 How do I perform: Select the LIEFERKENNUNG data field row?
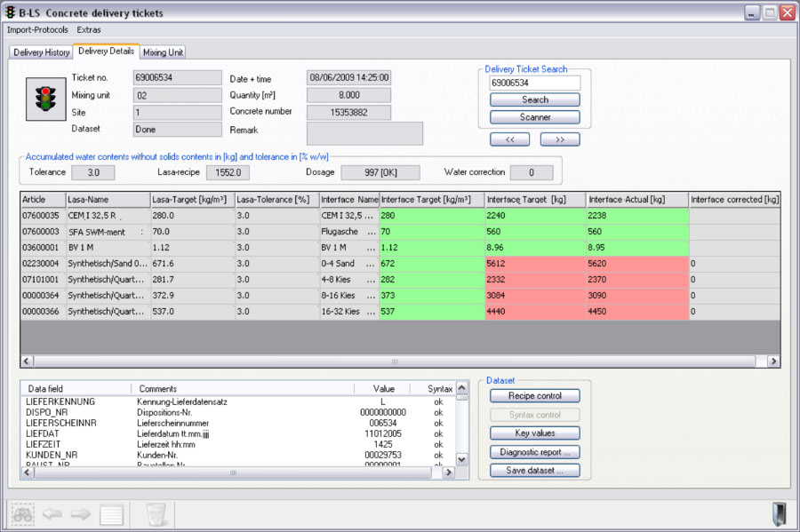point(237,402)
